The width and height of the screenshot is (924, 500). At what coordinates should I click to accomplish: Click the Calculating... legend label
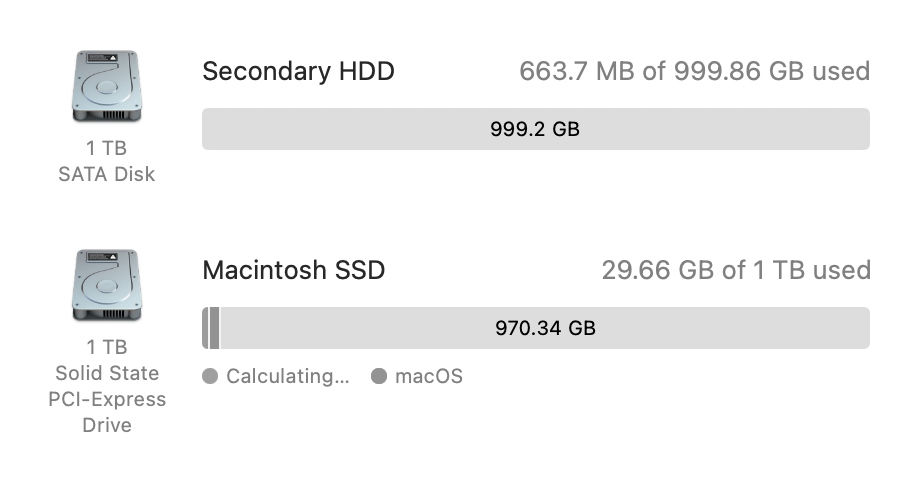(288, 377)
